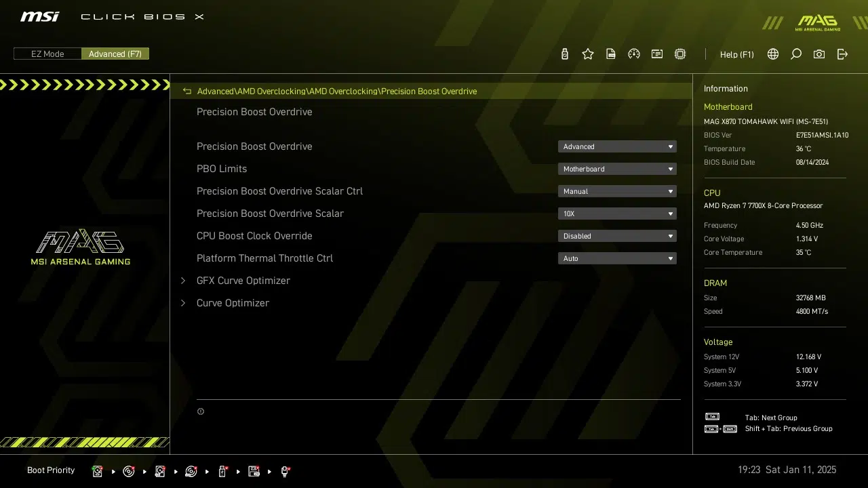Select the Precision Boost Overdrive Scalar label
This screenshot has height=488, width=868.
point(270,213)
